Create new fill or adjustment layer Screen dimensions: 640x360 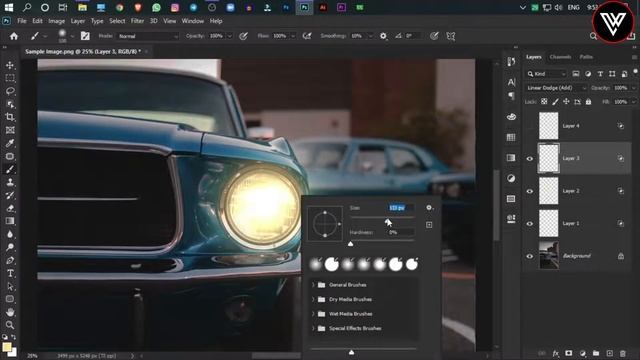582,353
